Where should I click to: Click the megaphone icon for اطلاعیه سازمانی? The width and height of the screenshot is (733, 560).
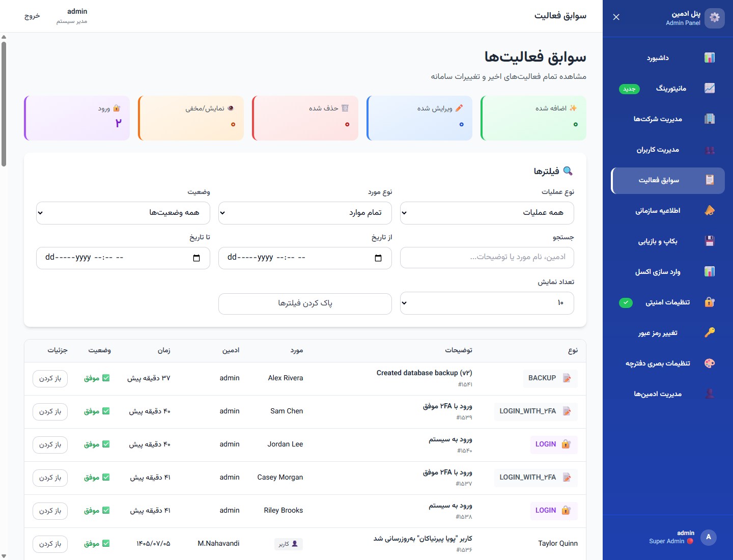(x=710, y=211)
